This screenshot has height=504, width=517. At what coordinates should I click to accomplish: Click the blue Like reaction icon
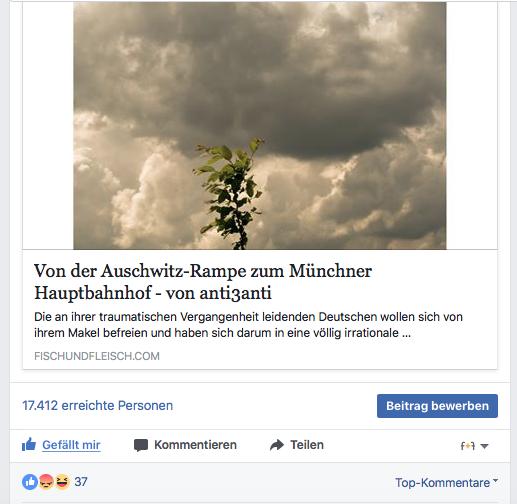[30, 482]
